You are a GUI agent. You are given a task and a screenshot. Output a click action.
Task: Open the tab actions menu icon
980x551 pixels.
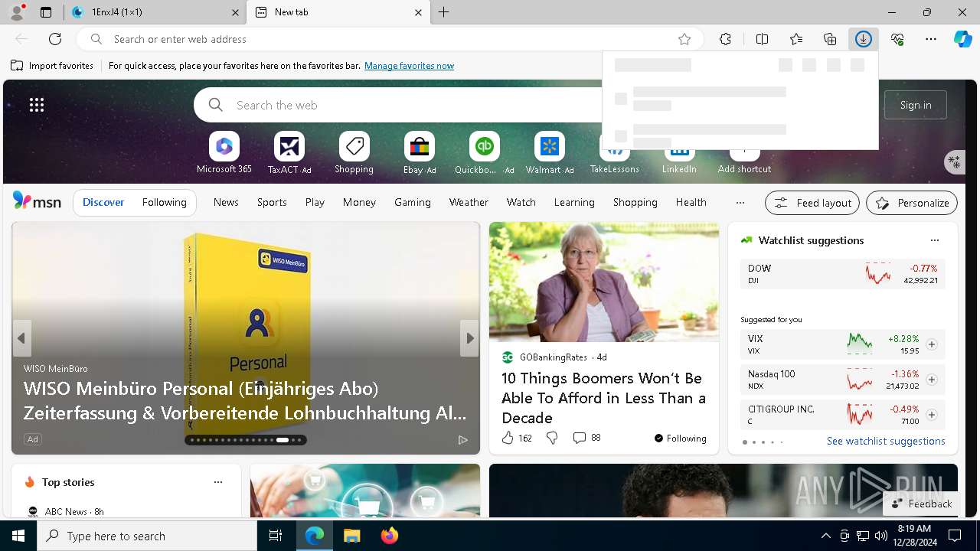coord(46,12)
